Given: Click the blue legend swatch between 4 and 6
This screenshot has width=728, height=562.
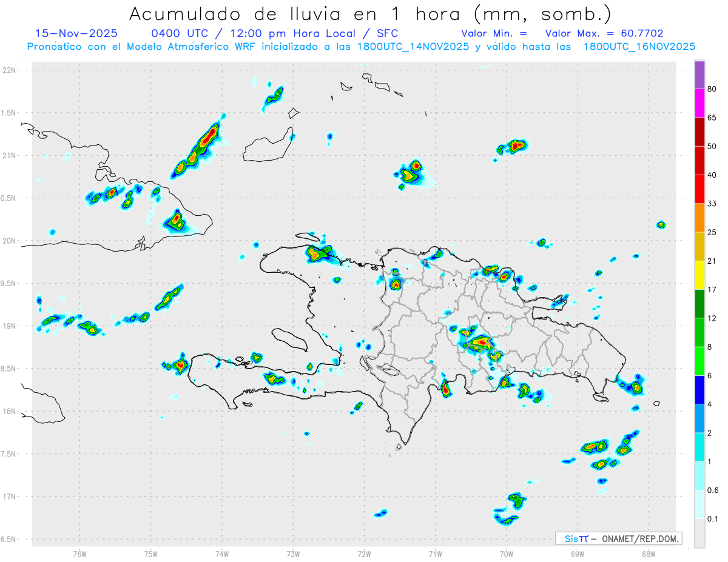Looking at the screenshot, I should 699,390.
